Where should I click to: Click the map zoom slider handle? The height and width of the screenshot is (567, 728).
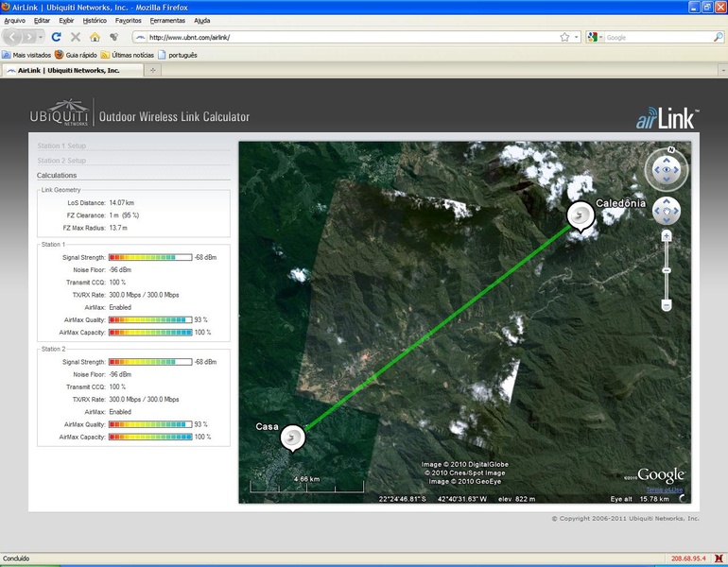[x=667, y=270]
